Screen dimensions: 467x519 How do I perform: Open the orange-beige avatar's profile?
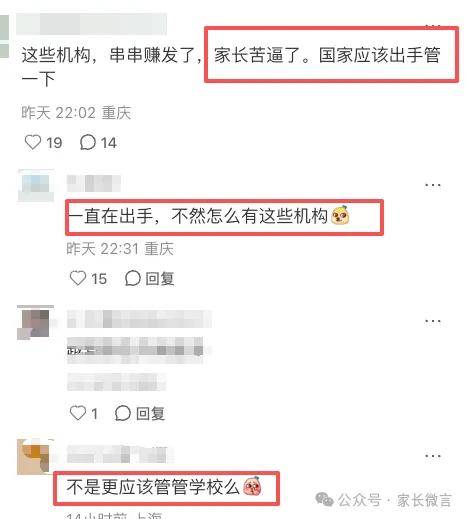(x=35, y=457)
